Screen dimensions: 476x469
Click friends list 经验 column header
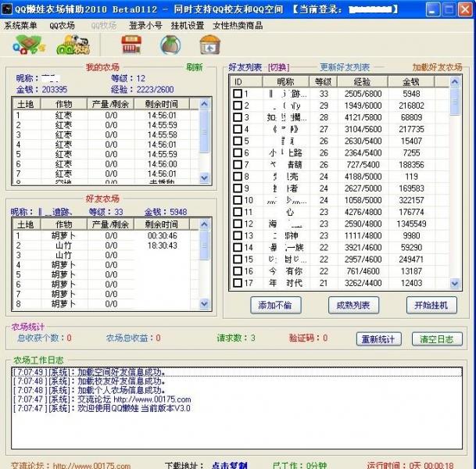pyautogui.click(x=362, y=81)
